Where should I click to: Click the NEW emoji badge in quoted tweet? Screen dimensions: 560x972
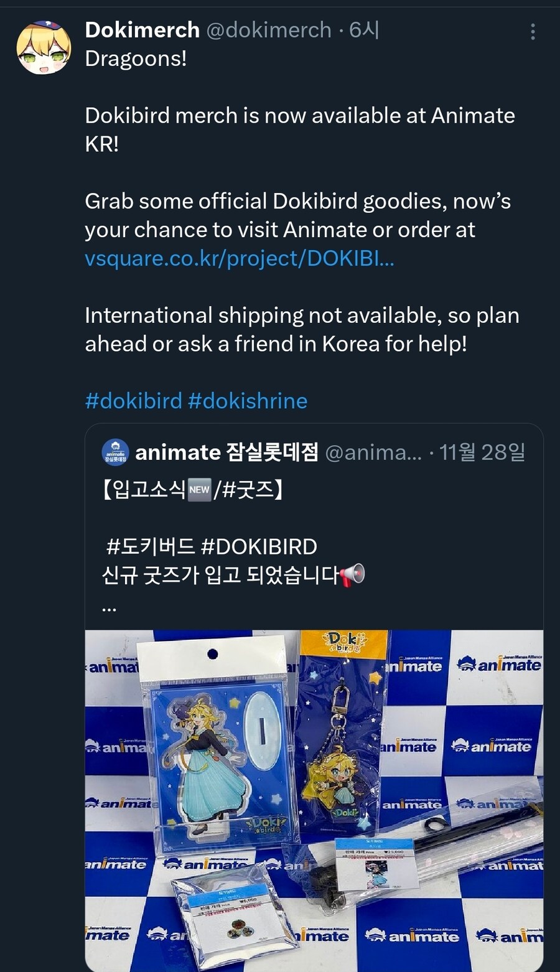(199, 490)
